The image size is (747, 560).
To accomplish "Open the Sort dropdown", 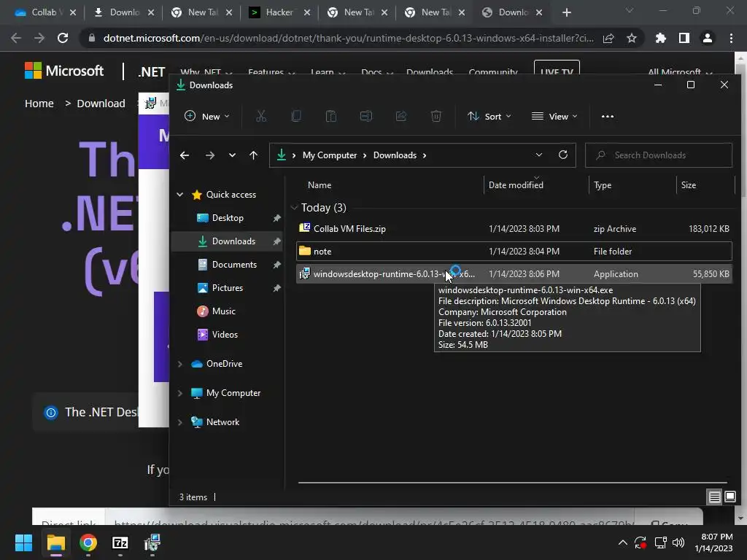I will pyautogui.click(x=489, y=116).
